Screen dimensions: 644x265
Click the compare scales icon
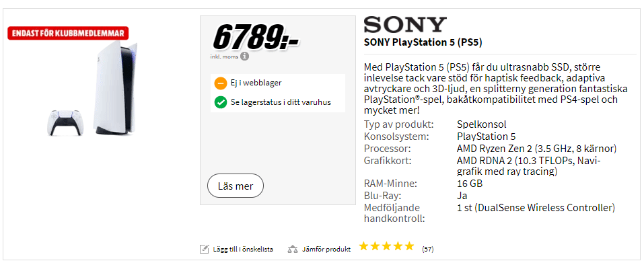(x=293, y=249)
